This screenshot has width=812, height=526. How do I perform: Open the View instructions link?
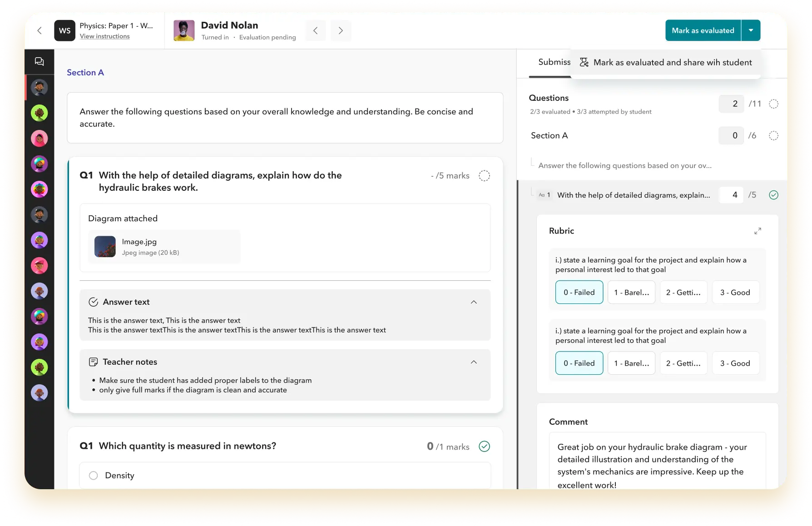pos(104,36)
